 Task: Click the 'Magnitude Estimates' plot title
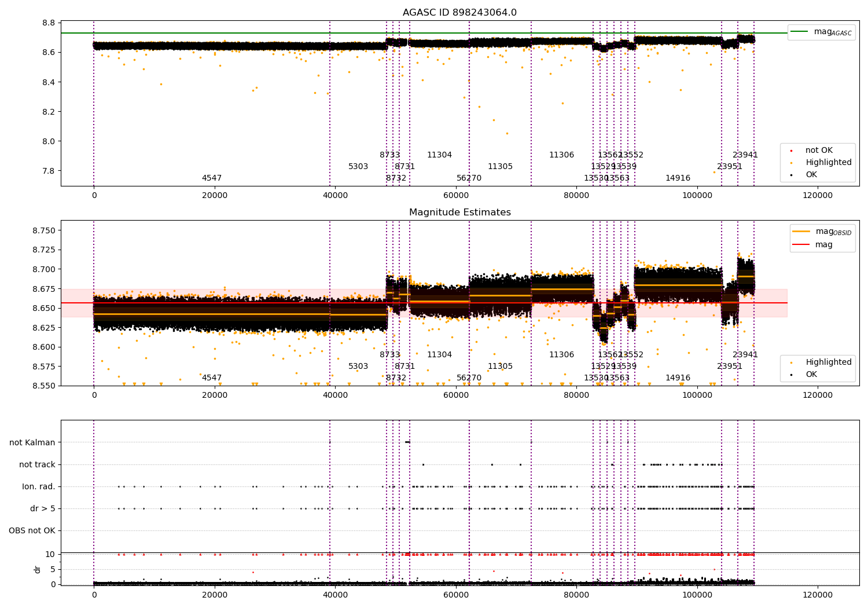tap(460, 213)
